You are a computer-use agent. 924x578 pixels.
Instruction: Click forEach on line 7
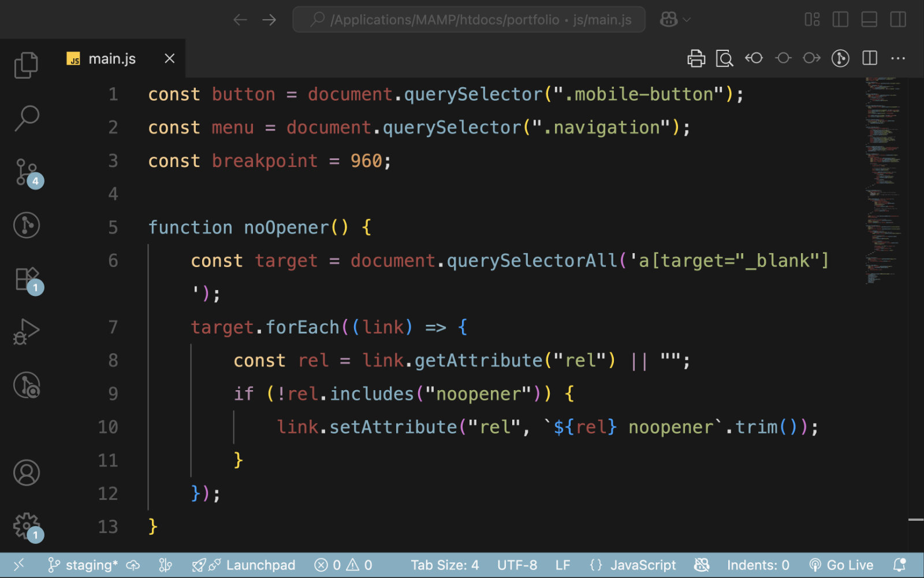pos(303,327)
